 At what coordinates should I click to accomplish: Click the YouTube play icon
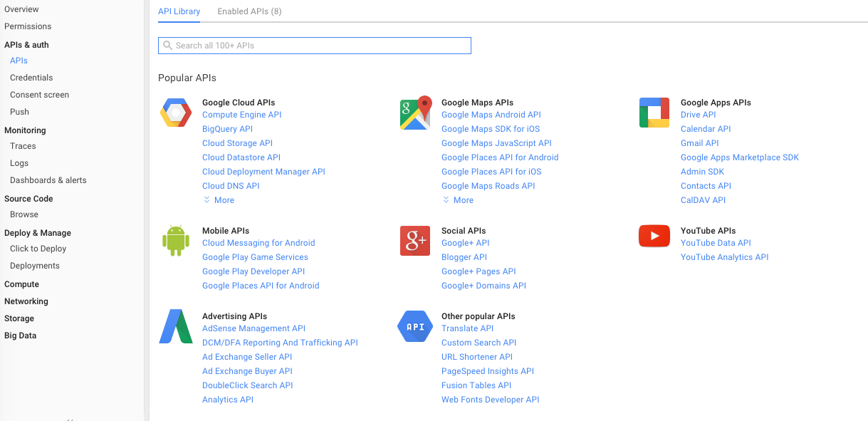point(654,236)
